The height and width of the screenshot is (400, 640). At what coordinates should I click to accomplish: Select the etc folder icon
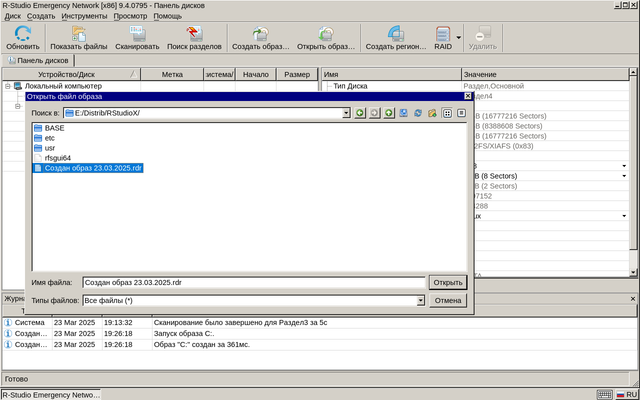coord(38,138)
